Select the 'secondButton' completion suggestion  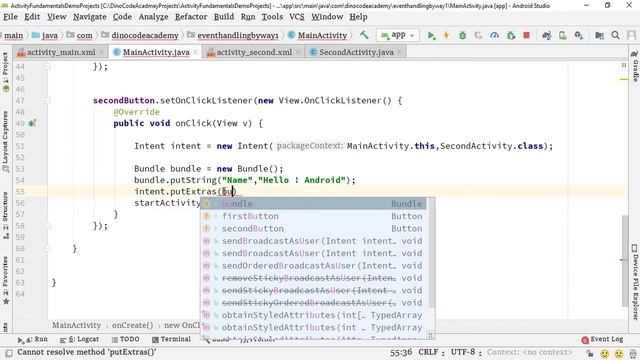(x=313, y=229)
